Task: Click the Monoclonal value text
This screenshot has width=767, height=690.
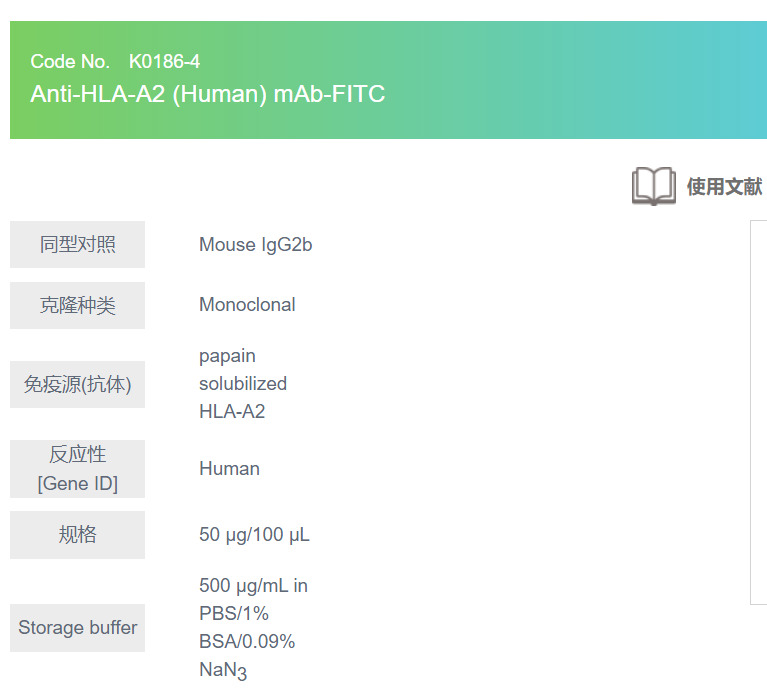Action: click(247, 305)
